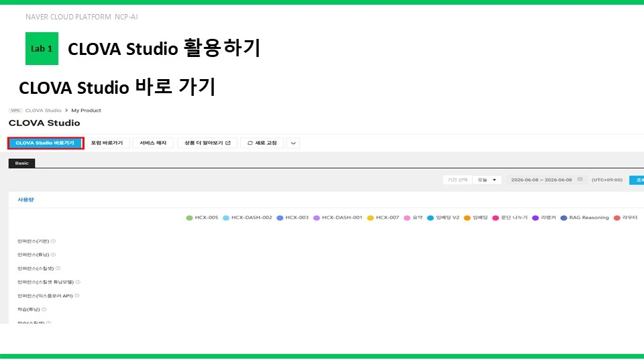
Task: Click the 인퍼런스(기본) row label
Action: [34, 241]
